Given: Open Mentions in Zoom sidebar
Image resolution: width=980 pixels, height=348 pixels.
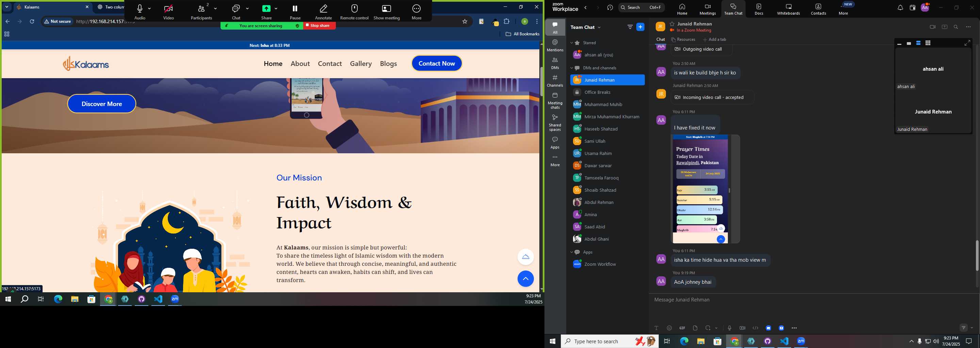Looking at the screenshot, I should point(555,46).
